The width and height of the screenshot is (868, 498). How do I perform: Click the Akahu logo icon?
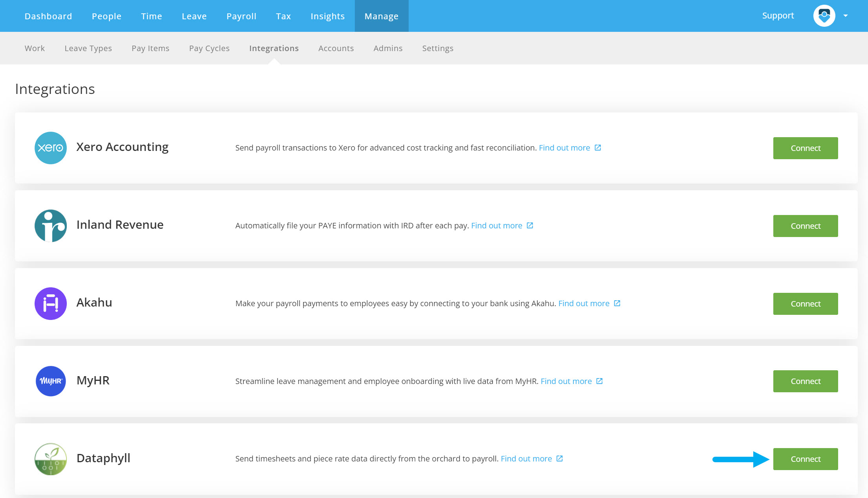51,303
